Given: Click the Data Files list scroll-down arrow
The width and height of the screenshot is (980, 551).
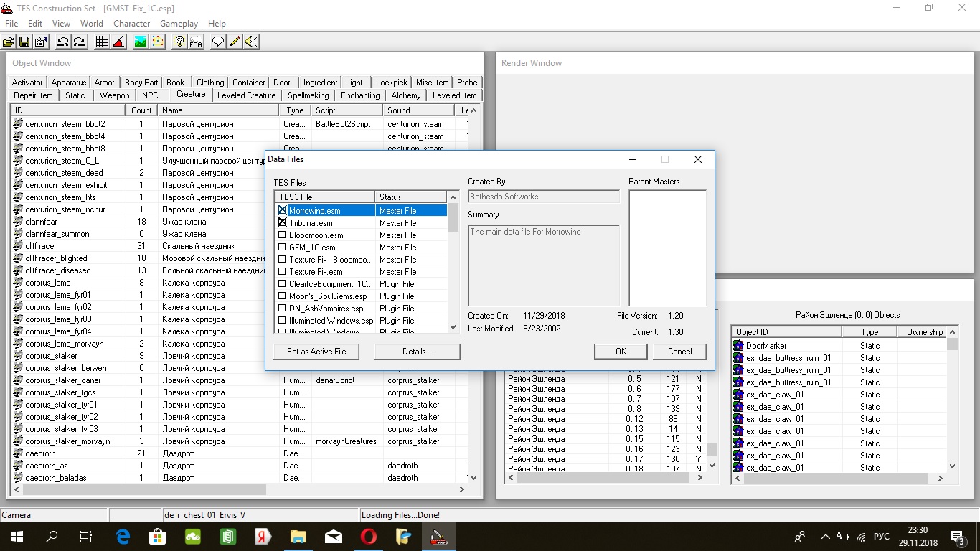Looking at the screenshot, I should pos(453,327).
